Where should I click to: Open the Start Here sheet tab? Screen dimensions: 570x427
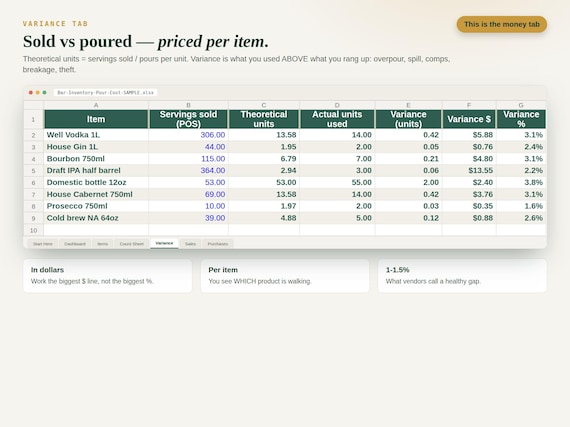pyautogui.click(x=43, y=244)
